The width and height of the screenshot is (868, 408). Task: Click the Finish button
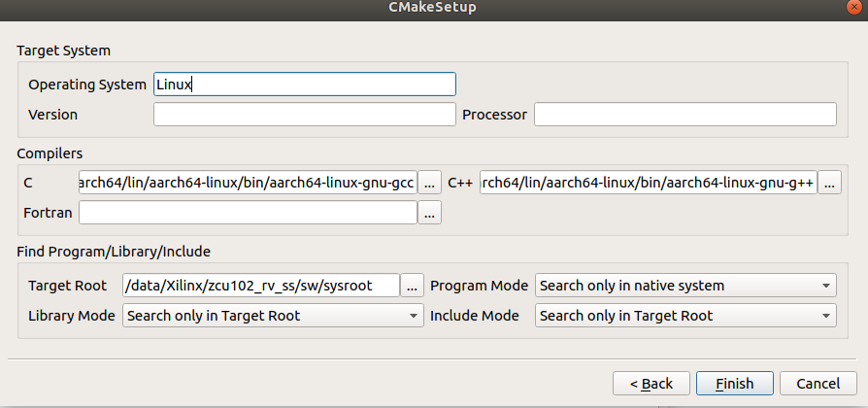coord(735,383)
